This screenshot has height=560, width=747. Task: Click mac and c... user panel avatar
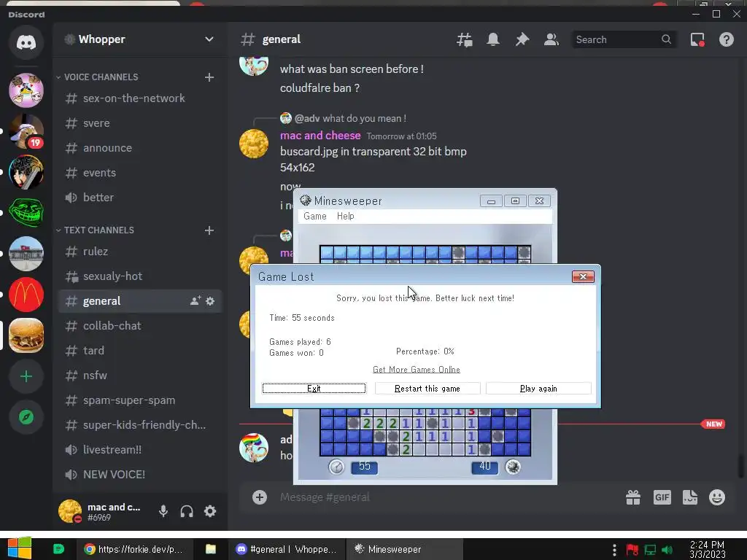pos(69,511)
